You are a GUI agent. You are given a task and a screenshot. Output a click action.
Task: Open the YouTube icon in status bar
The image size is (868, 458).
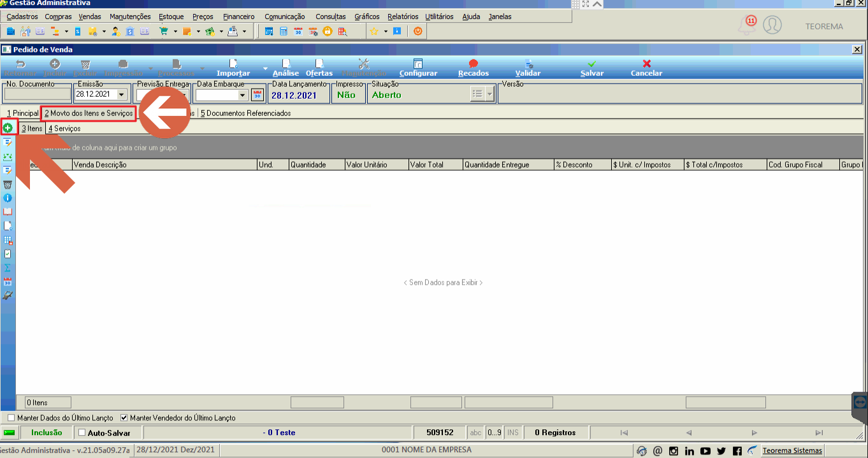(x=705, y=451)
